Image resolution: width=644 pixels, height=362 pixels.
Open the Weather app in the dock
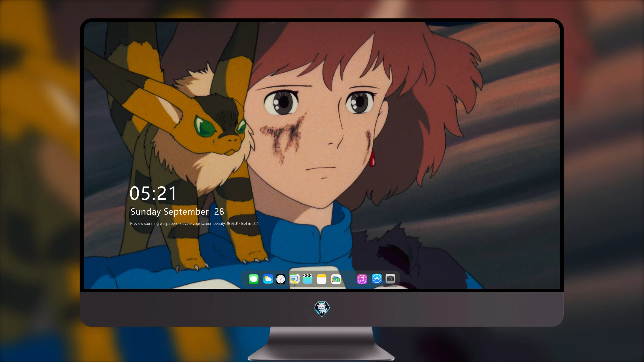(x=268, y=279)
